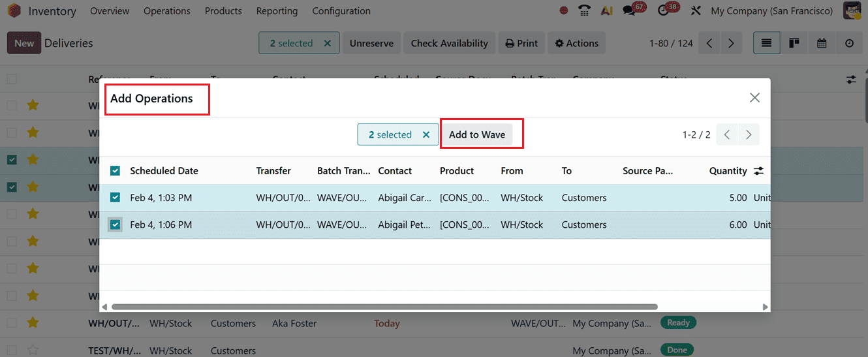
Task: Open the Configuration menu
Action: click(x=341, y=11)
